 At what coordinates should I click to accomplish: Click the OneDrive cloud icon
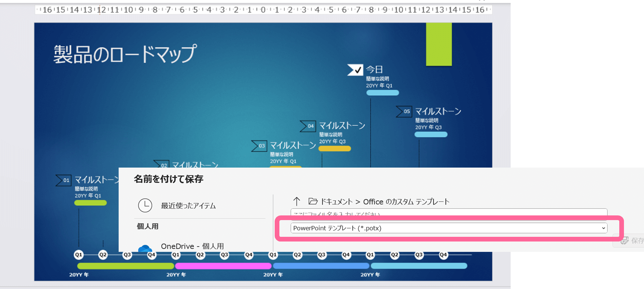pos(145,248)
